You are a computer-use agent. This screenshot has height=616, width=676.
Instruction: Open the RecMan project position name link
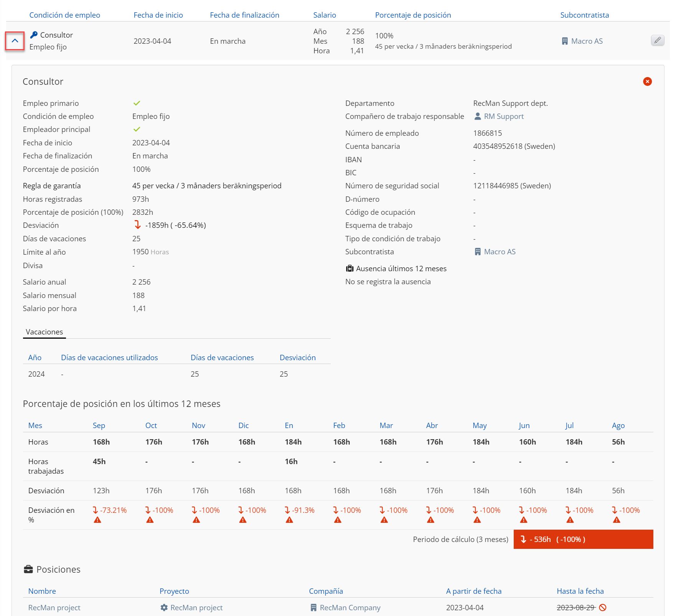[x=54, y=608]
